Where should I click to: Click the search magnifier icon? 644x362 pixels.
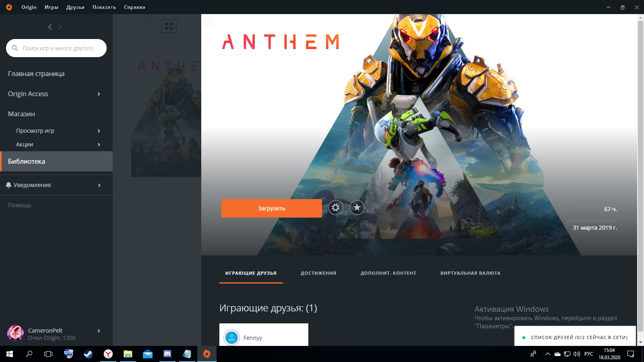15,48
